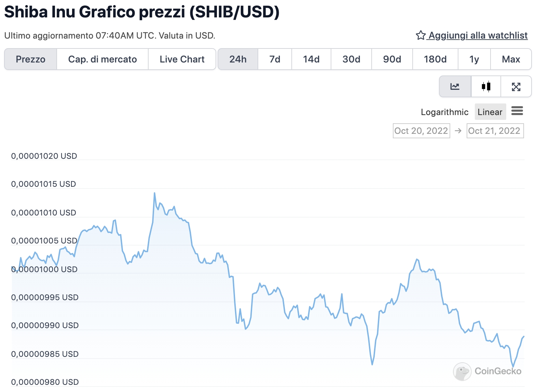Choose the 1y time range

(474, 59)
